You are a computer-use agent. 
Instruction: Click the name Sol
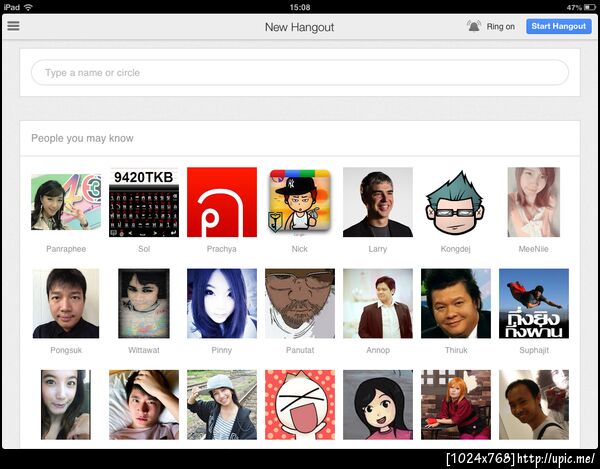coord(144,249)
